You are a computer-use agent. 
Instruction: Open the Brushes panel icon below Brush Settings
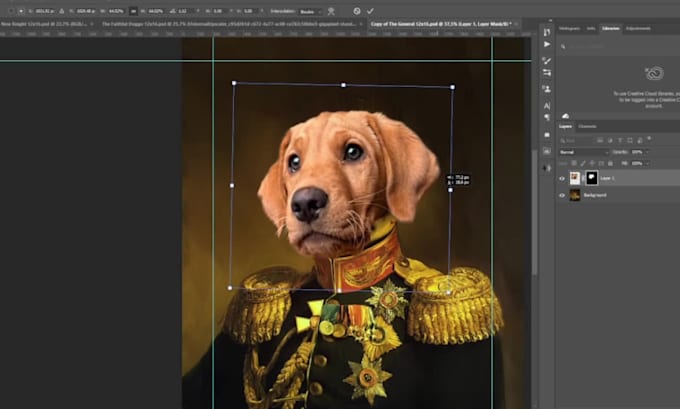pos(547,73)
